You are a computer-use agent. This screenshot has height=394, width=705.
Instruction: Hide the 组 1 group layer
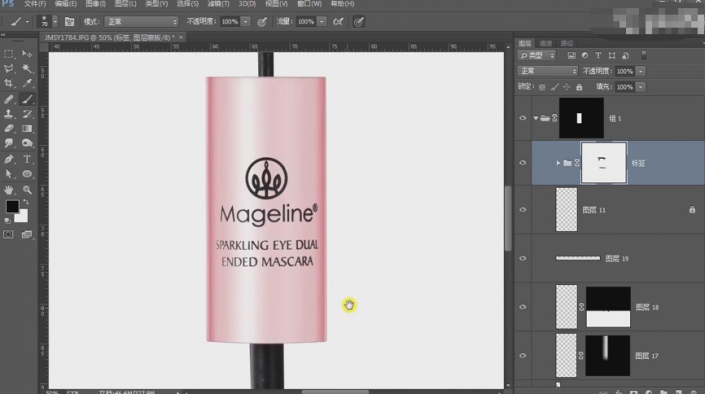[x=522, y=118]
